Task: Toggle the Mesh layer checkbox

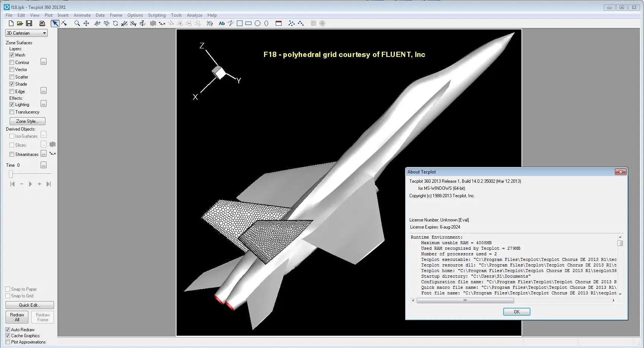Action: pos(12,55)
